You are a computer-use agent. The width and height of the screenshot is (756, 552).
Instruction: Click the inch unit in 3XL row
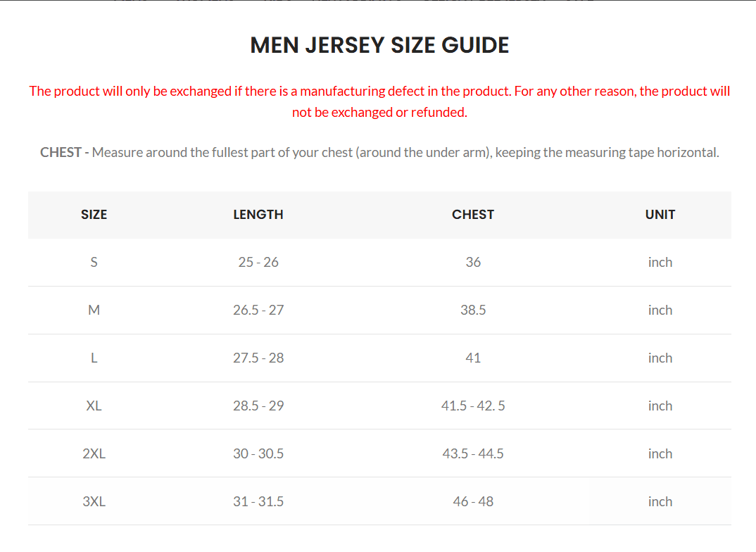660,502
